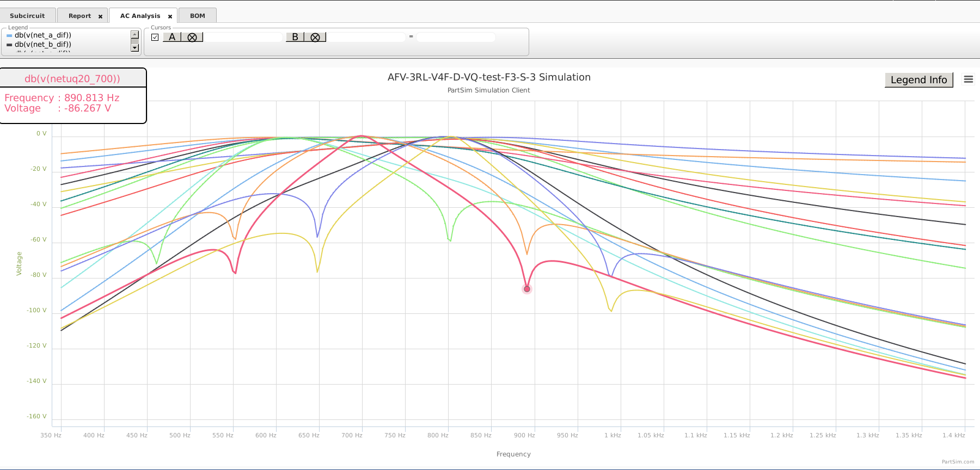Click the cursor B value field
The width and height of the screenshot is (980, 470).
367,37
